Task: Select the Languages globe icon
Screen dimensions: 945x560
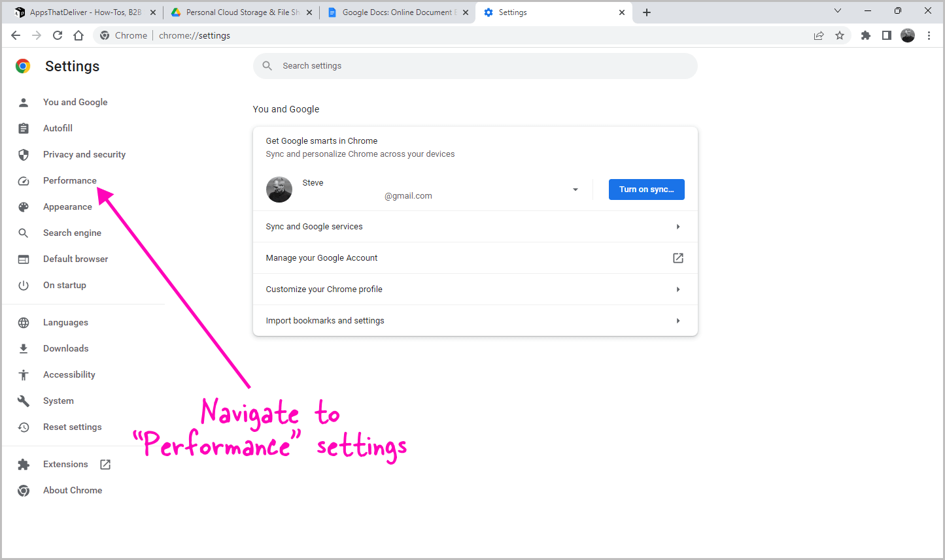Action: (x=24, y=322)
